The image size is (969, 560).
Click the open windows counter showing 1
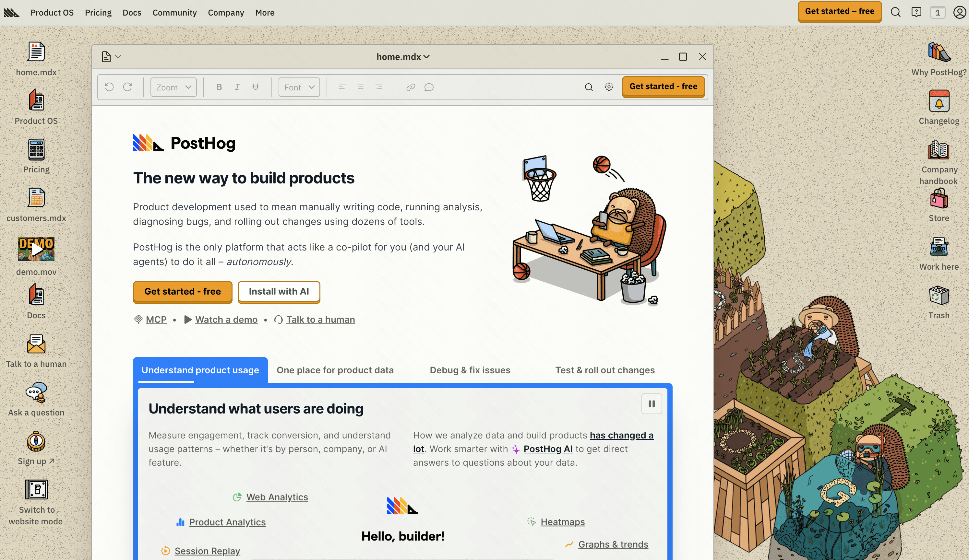(x=938, y=12)
